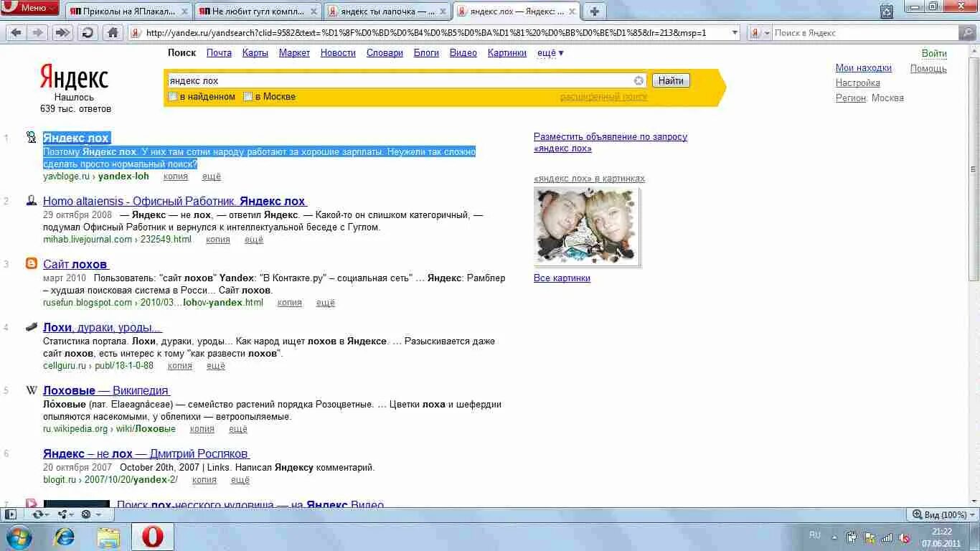Close the яндекс ты лапочка tab
Screen dimensions: 980x551
pyautogui.click(x=444, y=11)
